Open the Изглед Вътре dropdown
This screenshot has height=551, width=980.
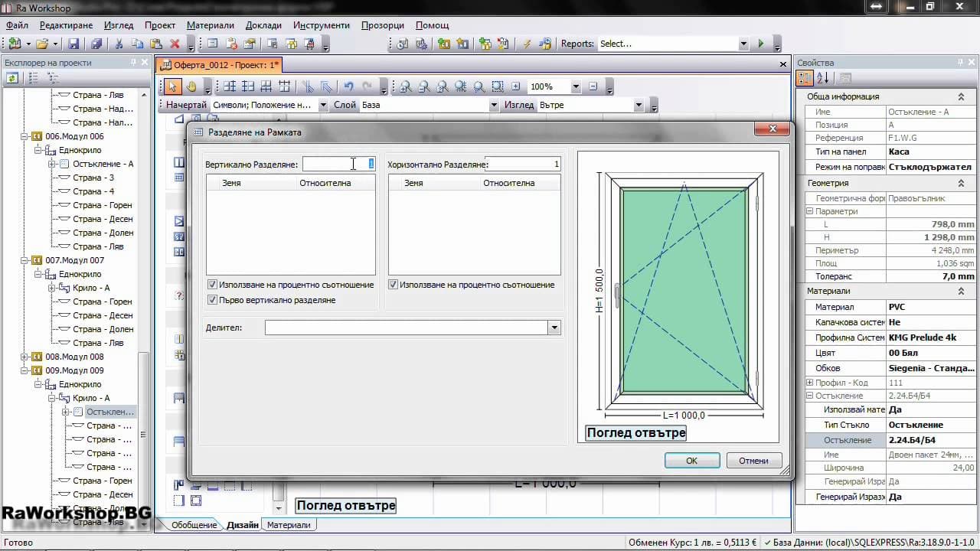click(638, 105)
